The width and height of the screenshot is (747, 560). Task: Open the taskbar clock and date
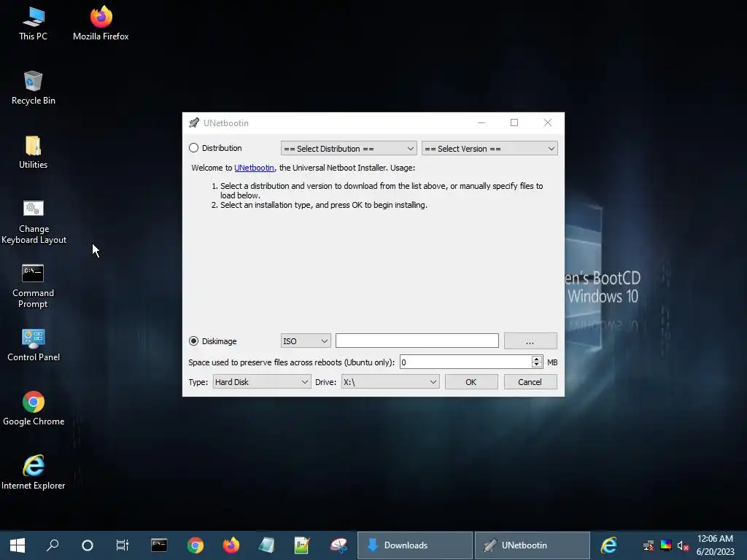click(715, 545)
